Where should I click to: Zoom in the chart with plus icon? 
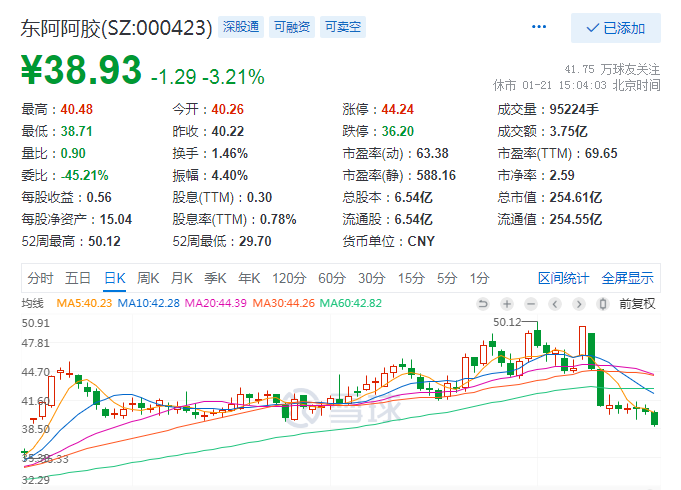tap(507, 304)
